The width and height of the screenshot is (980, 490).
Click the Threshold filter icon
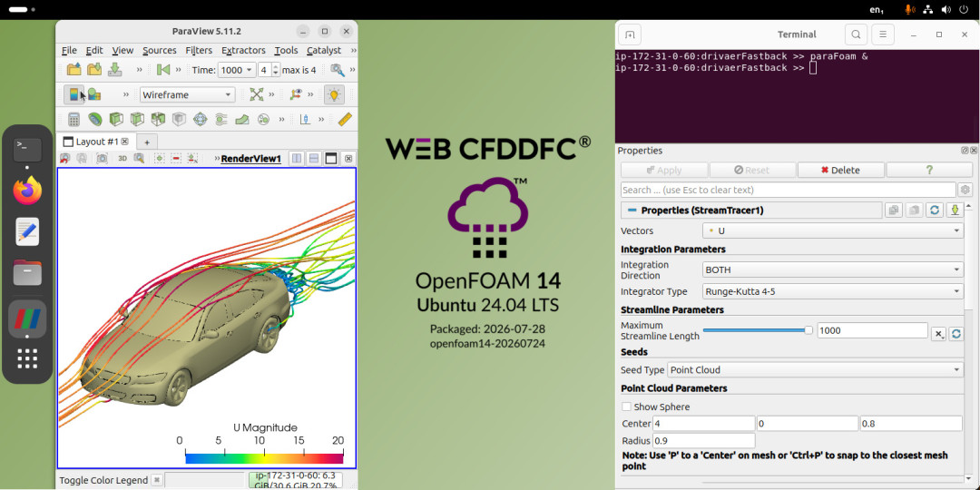point(158,119)
